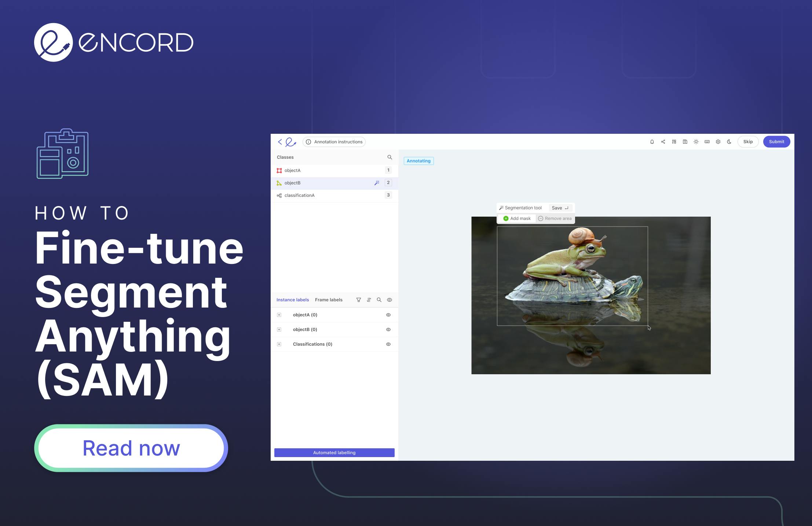Open the filter icon above instance labels

(358, 299)
